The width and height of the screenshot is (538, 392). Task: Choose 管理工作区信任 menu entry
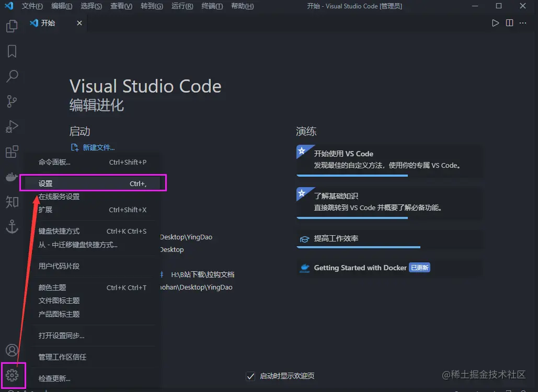pyautogui.click(x=93, y=357)
